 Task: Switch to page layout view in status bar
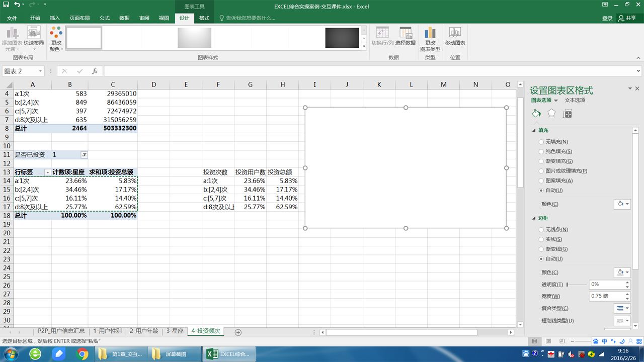point(548,341)
